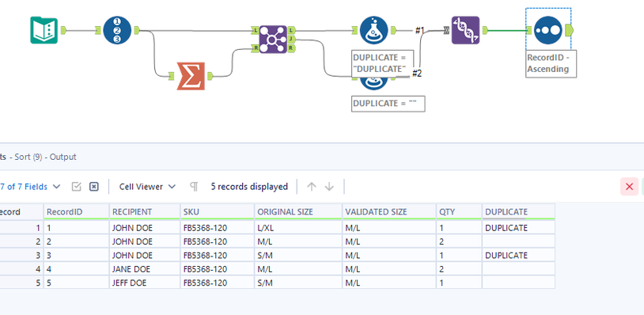Click the VALIDATED SIZE column header
The height and width of the screenshot is (315, 644).
389,212
